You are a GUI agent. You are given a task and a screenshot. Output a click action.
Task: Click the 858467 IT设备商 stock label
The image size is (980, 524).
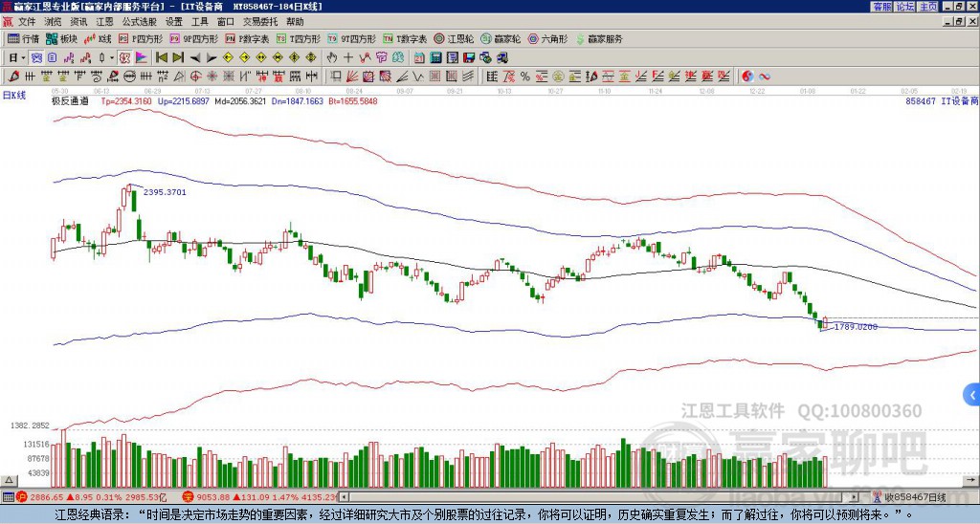click(942, 101)
